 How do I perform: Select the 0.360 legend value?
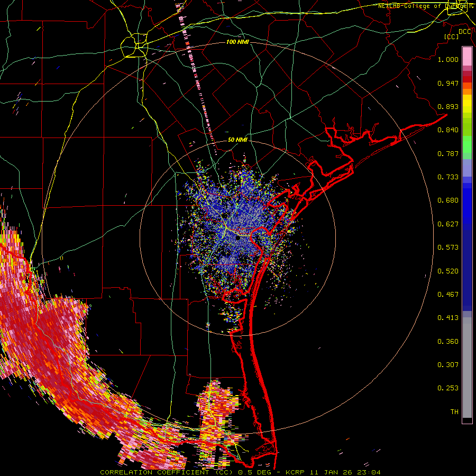448,342
